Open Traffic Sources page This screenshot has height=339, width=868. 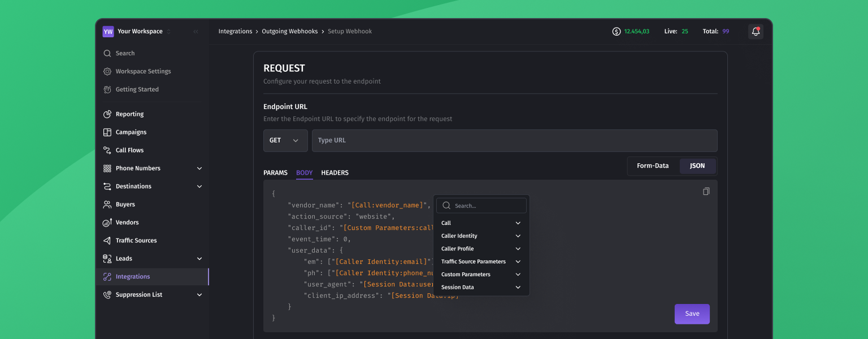(x=136, y=241)
